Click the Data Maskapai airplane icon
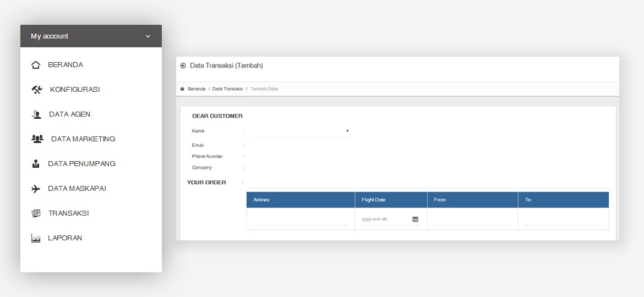The width and height of the screenshot is (644, 297). click(x=36, y=189)
